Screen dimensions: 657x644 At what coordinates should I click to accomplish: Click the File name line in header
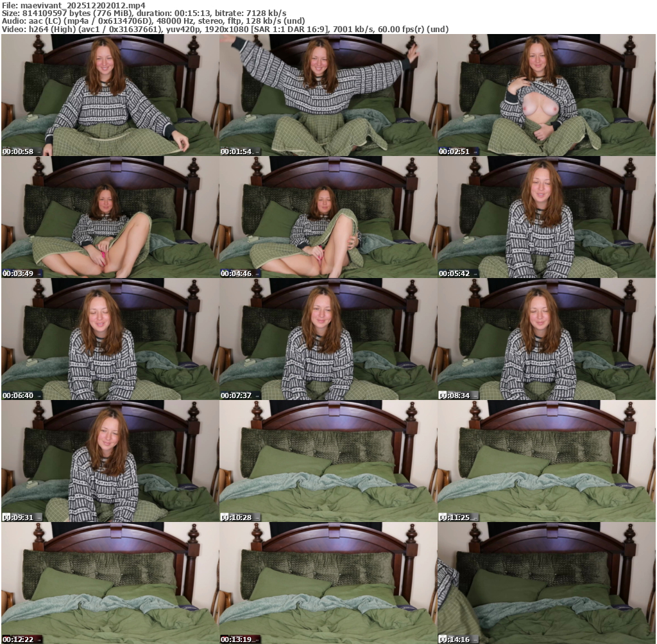click(x=74, y=5)
